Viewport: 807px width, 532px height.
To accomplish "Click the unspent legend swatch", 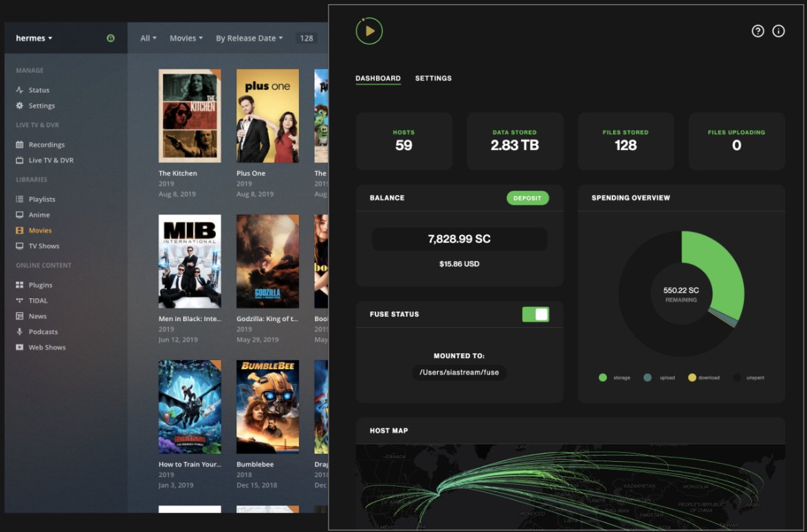I will (x=736, y=377).
